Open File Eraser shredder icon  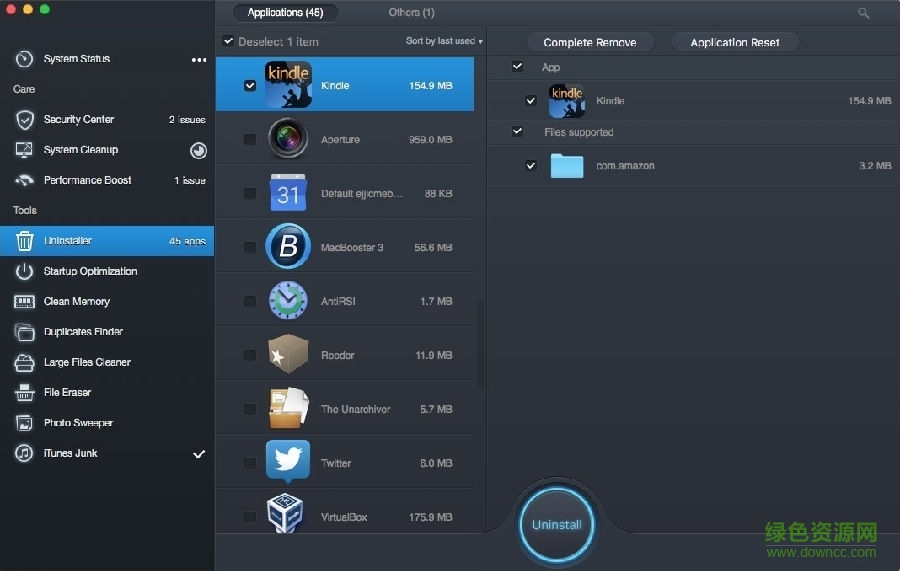coord(24,393)
